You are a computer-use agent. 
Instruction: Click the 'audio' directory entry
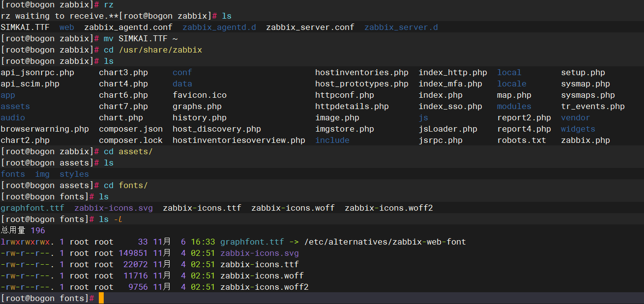tap(13, 117)
